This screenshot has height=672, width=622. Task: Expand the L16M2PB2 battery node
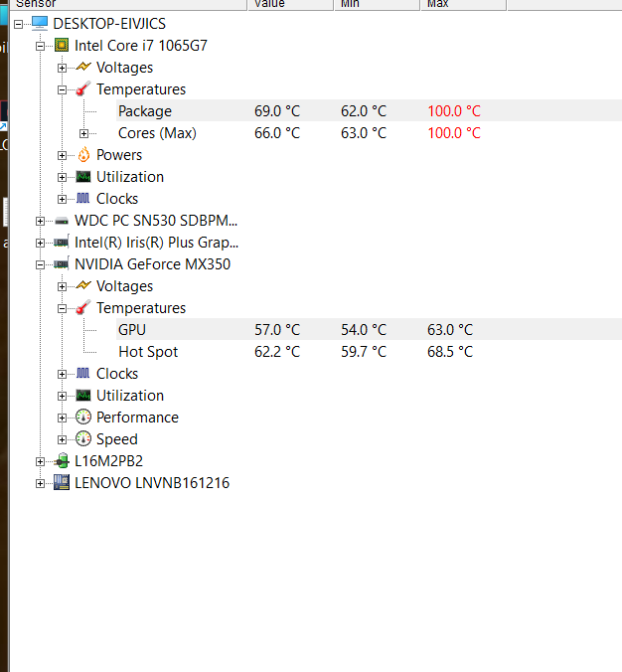(x=41, y=461)
